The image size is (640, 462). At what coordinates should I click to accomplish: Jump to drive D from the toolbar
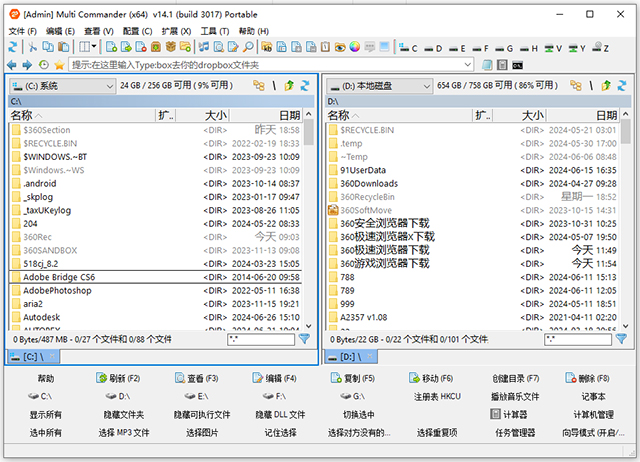pyautogui.click(x=433, y=49)
